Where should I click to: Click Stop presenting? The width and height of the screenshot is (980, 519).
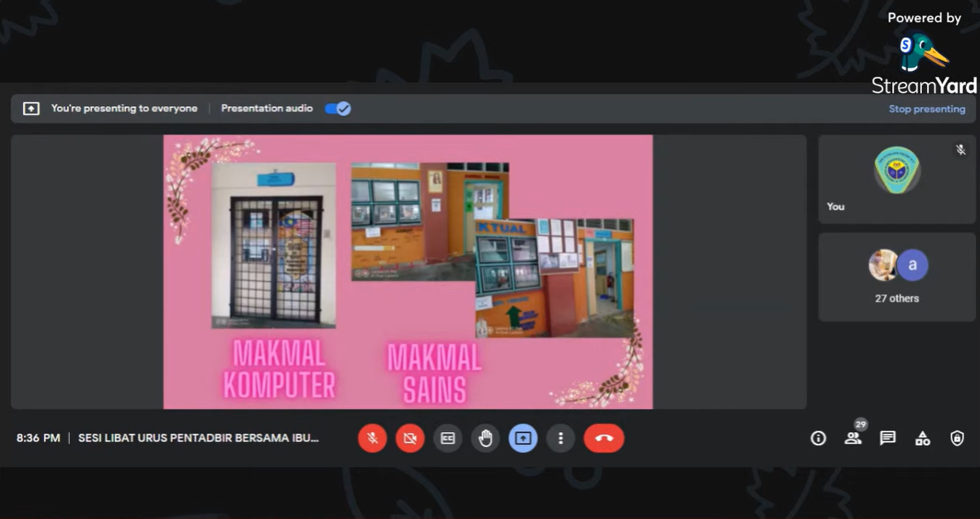click(927, 109)
